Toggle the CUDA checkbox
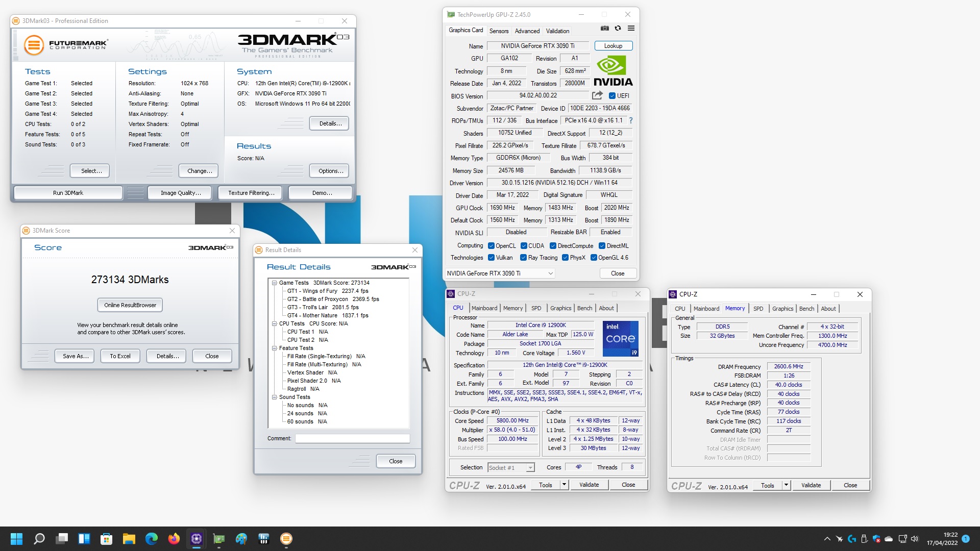This screenshot has width=980, height=551. (524, 246)
